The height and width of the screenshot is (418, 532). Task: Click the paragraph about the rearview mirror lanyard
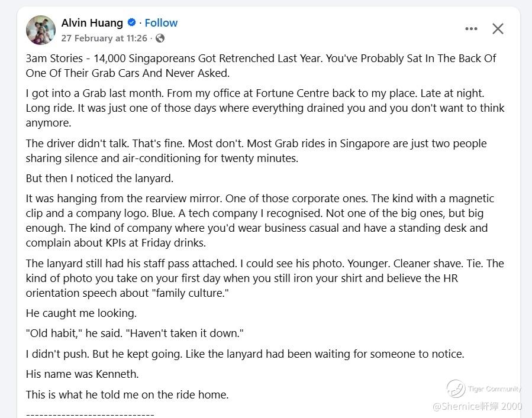click(x=260, y=221)
